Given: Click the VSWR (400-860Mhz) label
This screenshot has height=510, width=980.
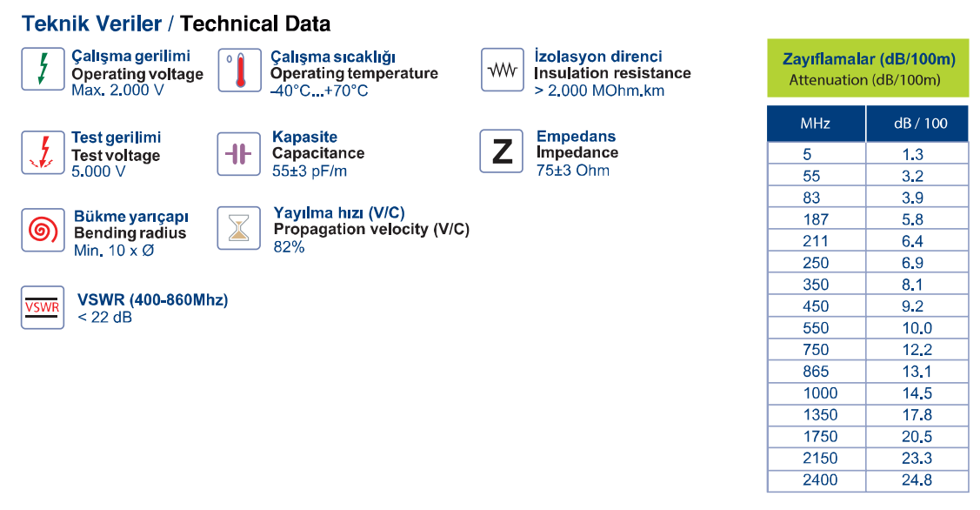Looking at the screenshot, I should click(x=152, y=299).
